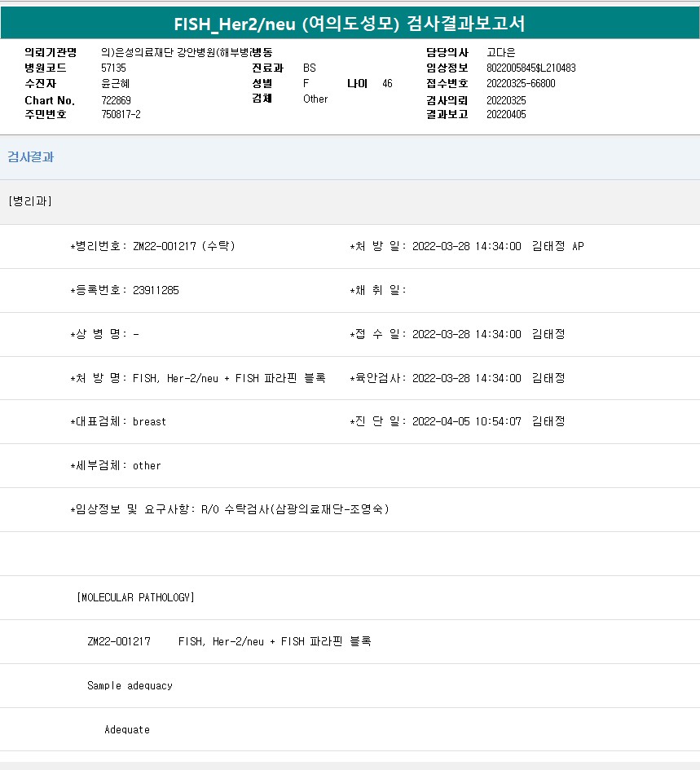This screenshot has height=770, width=700.
Task: Click the FISH_Her2/neu report title header
Action: click(350, 24)
